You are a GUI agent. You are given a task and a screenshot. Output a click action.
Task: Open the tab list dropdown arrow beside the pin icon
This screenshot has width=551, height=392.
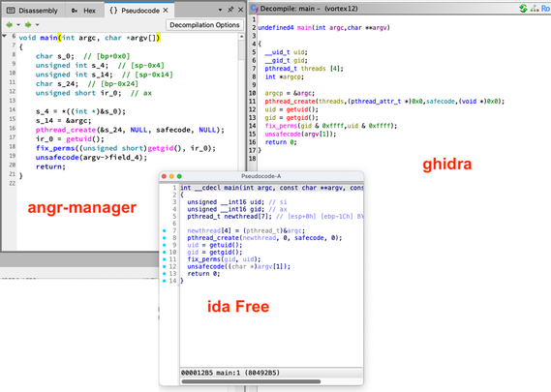point(220,10)
